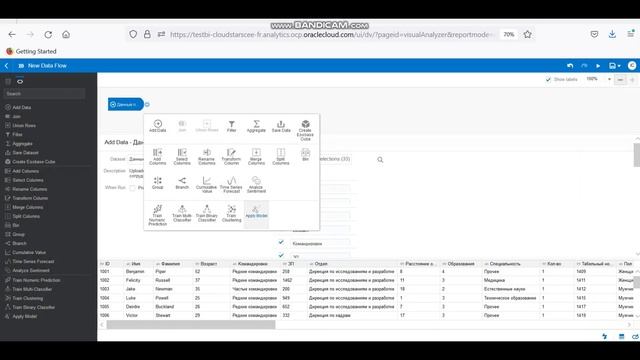The width and height of the screenshot is (640, 360).
Task: Add a step via node plus circle
Action: click(147, 104)
